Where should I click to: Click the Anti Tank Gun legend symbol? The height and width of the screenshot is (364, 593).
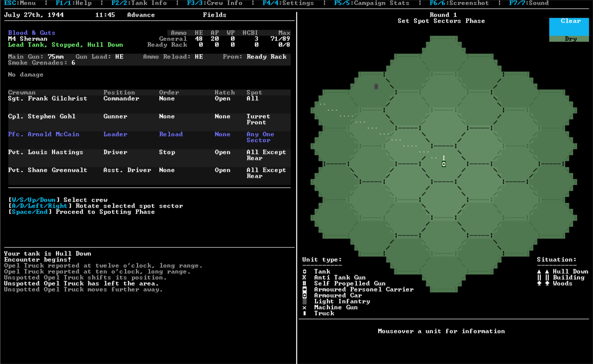click(305, 277)
